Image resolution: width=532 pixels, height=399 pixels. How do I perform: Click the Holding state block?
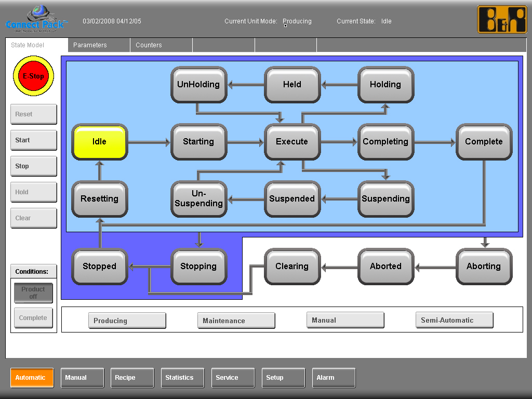pyautogui.click(x=386, y=85)
